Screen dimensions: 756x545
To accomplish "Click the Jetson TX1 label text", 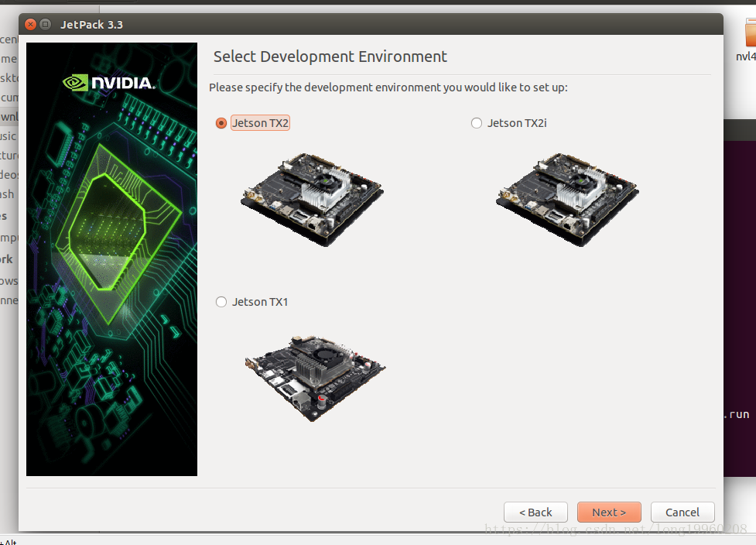I will tap(260, 302).
